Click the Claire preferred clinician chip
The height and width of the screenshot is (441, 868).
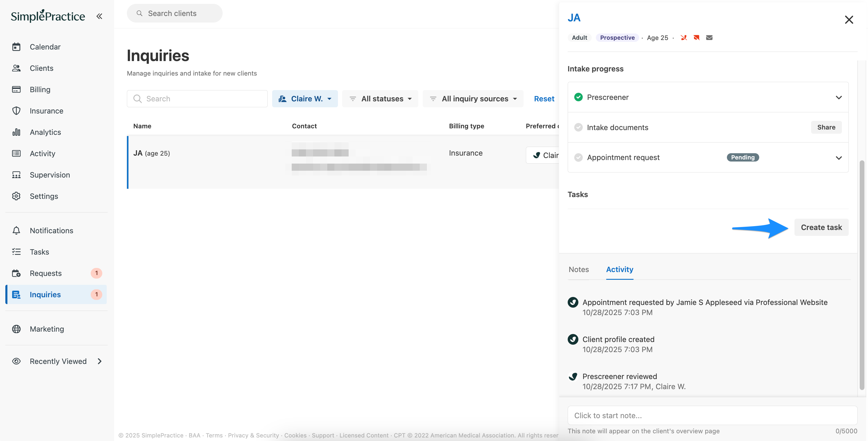point(542,155)
